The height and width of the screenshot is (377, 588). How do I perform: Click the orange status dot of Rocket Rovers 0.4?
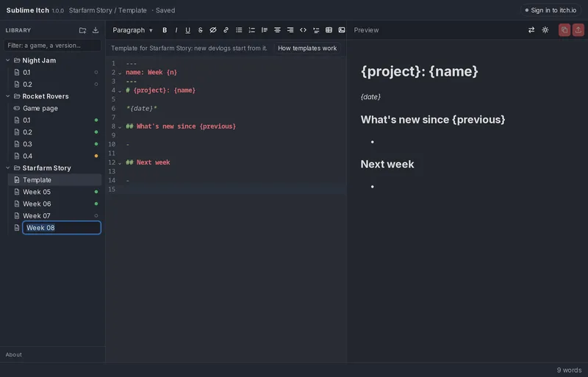pyautogui.click(x=96, y=156)
